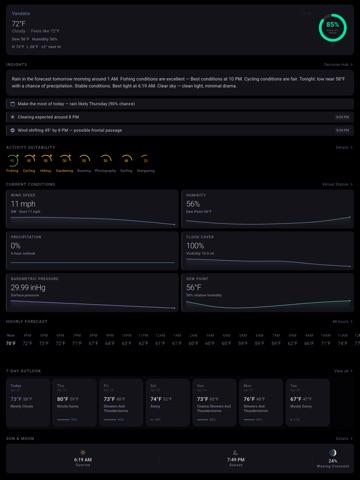This screenshot has width=360, height=480.
Task: Open the Wind Speed 11 mph card
Action: pyautogui.click(x=92, y=209)
